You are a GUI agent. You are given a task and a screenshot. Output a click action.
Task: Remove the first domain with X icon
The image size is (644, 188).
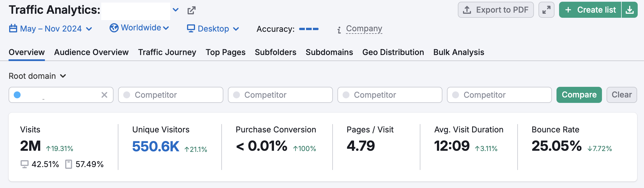(x=104, y=95)
